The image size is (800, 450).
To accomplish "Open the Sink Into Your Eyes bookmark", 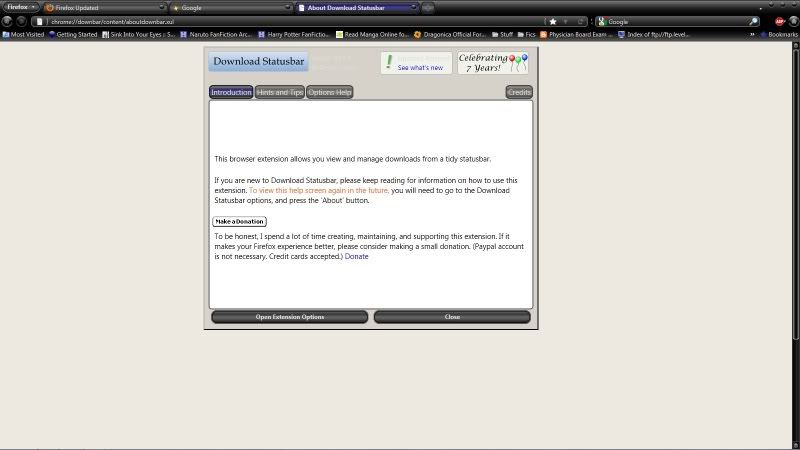I will [x=138, y=34].
